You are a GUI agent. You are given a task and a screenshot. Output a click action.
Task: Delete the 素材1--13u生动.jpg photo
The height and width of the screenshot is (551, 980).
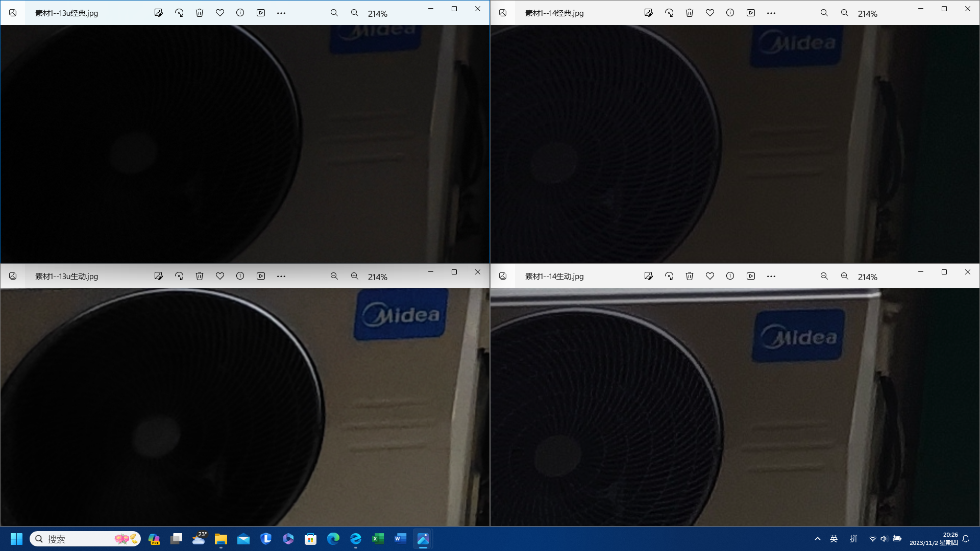coord(200,276)
